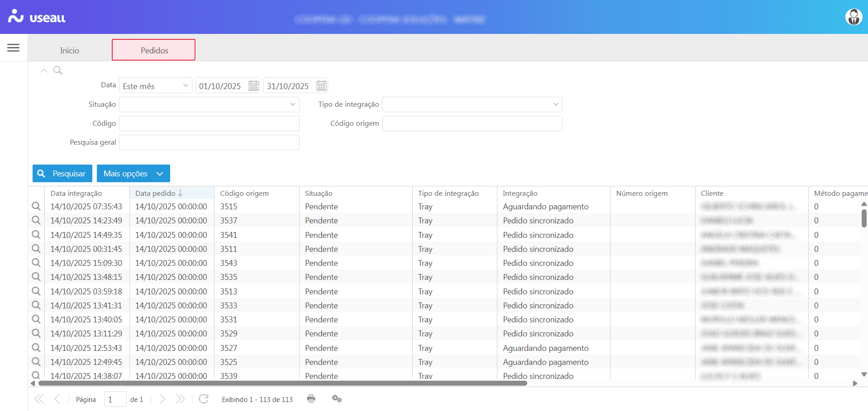Click magnifier icon above filter form
The image size is (868, 411).
pyautogui.click(x=58, y=71)
